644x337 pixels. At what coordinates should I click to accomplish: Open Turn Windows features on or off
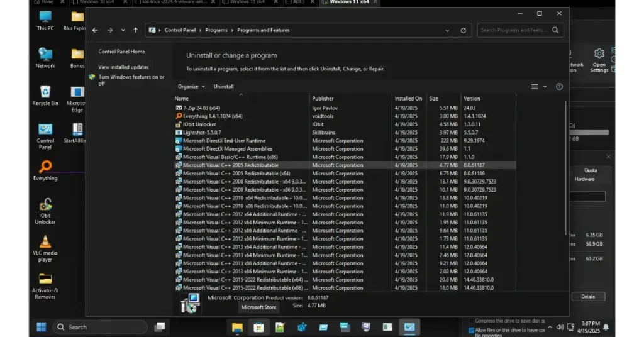[x=131, y=80]
